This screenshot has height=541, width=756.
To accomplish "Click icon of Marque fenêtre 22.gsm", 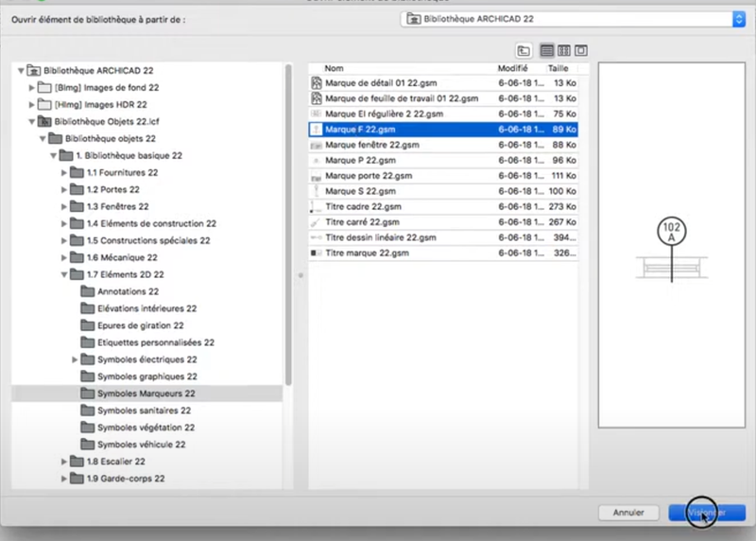I will click(x=317, y=145).
